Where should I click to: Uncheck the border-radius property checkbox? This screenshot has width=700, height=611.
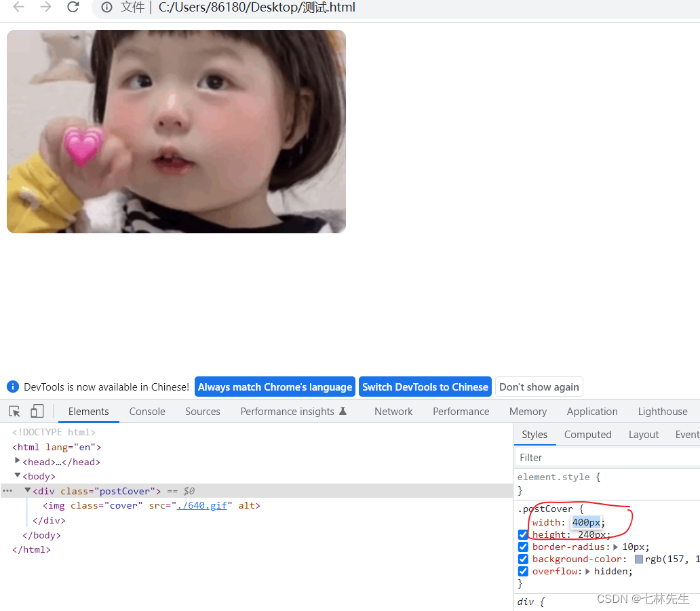[523, 547]
